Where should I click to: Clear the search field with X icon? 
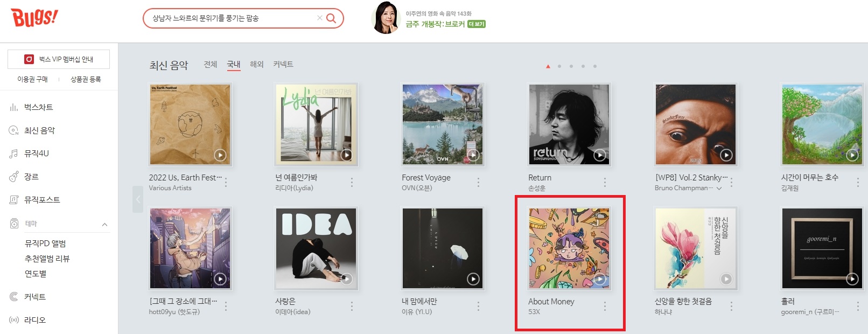tap(320, 18)
